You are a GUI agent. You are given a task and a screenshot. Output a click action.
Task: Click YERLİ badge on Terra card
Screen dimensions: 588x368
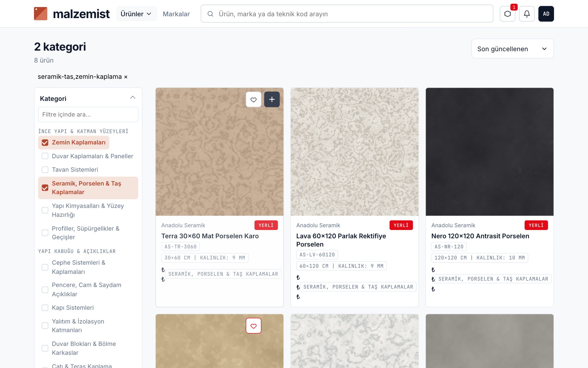point(266,225)
